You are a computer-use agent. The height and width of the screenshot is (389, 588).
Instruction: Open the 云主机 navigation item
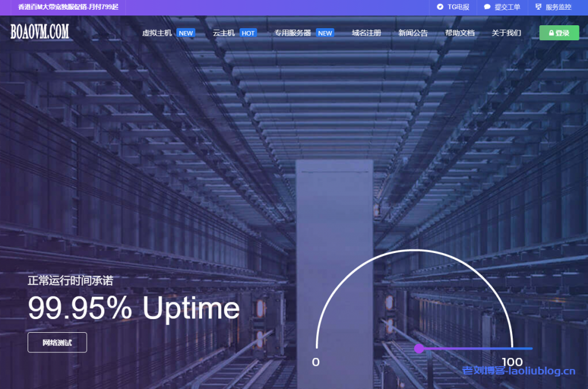[x=223, y=33]
